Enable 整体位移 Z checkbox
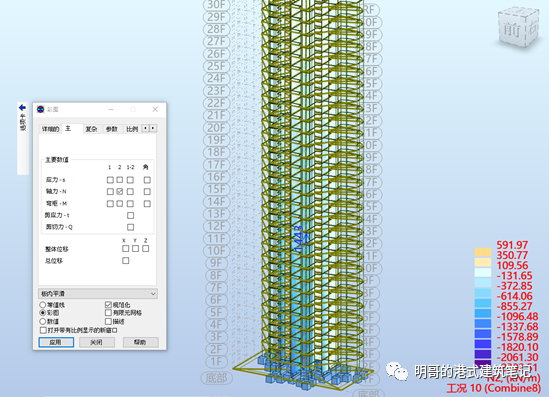The height and width of the screenshot is (397, 549). coord(146,249)
